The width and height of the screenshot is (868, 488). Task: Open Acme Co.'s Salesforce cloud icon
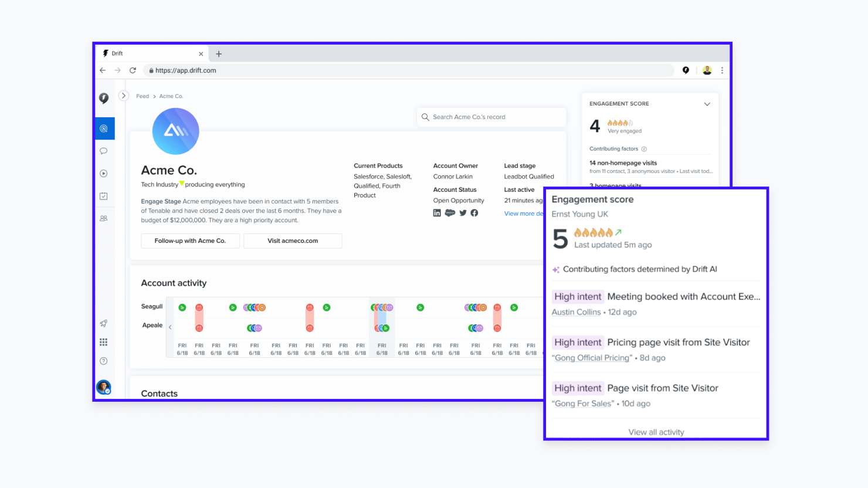(450, 213)
